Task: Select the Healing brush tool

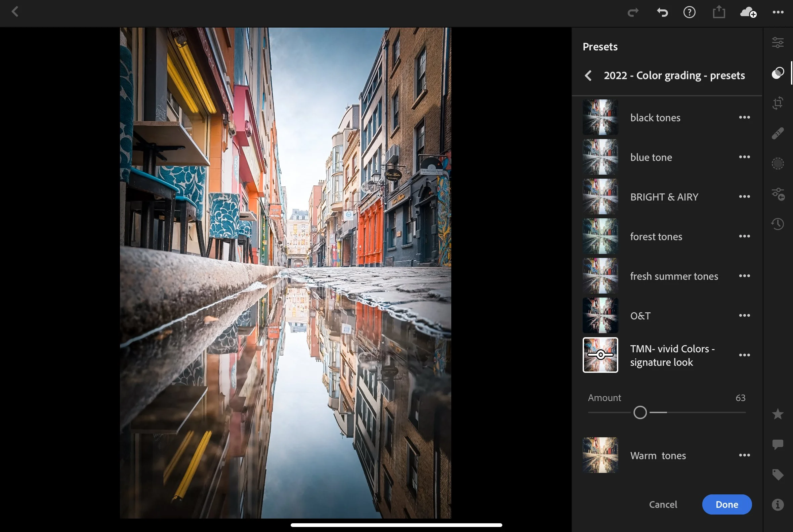Action: click(x=778, y=133)
